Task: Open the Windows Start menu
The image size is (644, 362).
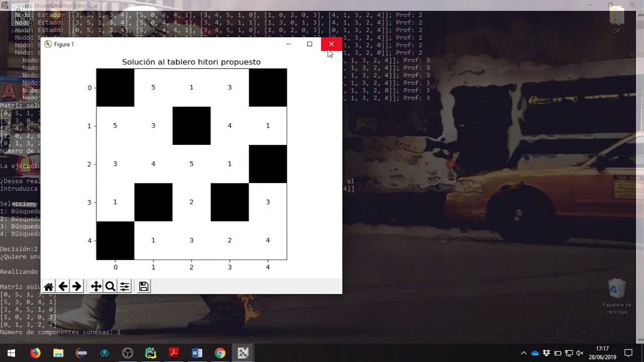Action: [11, 353]
